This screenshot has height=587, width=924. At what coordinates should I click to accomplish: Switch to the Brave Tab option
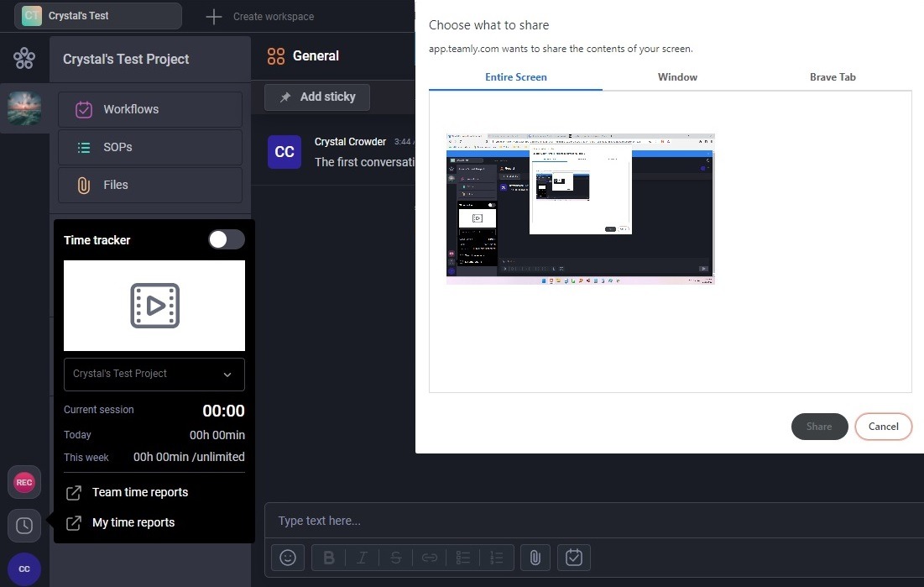pos(833,77)
